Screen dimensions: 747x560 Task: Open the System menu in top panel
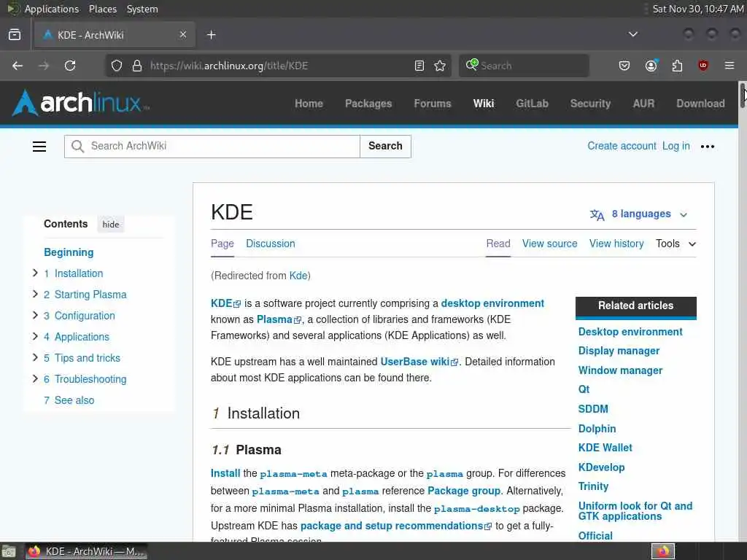tap(142, 9)
